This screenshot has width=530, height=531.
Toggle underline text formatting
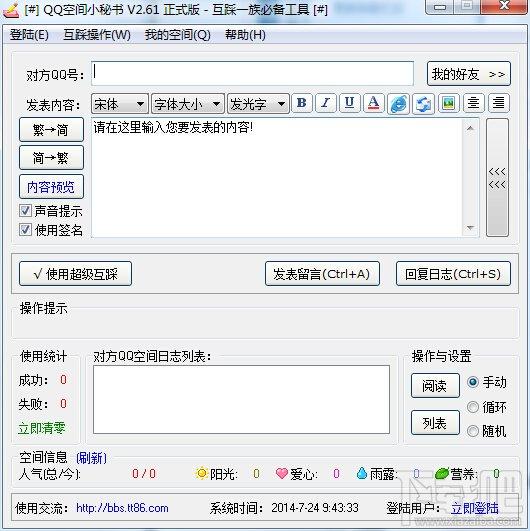[349, 103]
